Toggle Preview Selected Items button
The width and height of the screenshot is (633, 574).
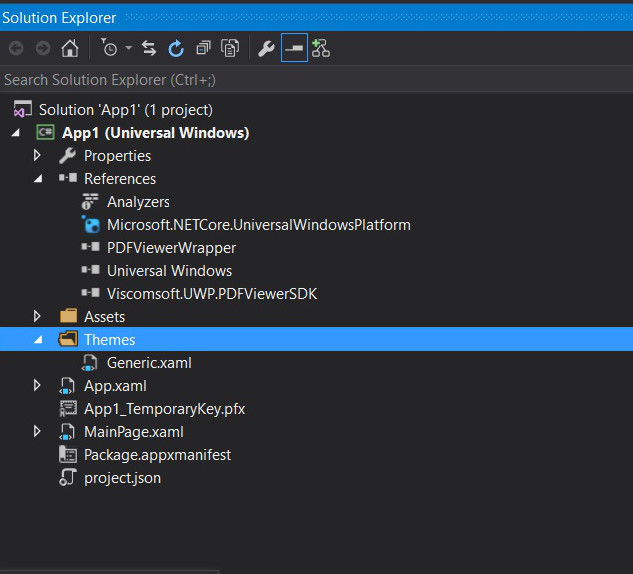(294, 48)
